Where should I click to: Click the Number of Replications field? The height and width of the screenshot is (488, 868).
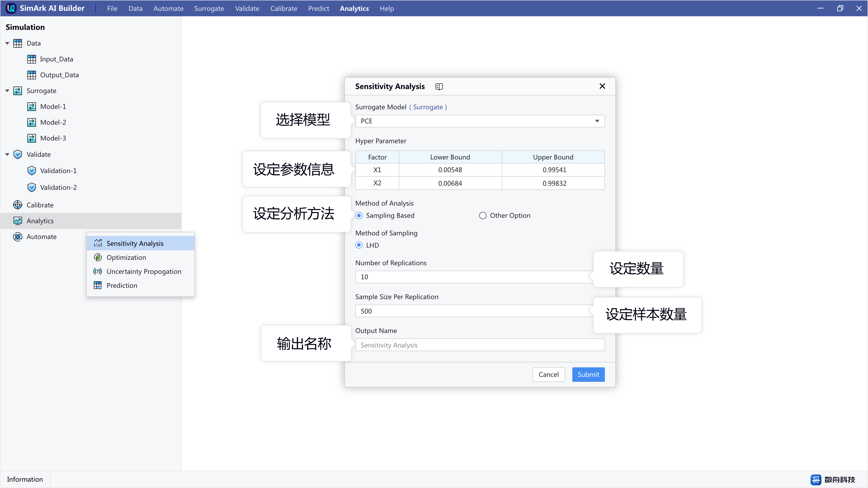pyautogui.click(x=474, y=277)
